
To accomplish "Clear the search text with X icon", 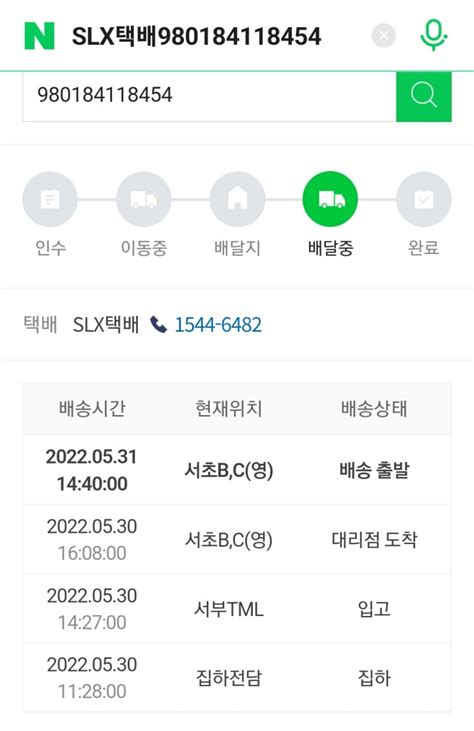I will click(384, 35).
